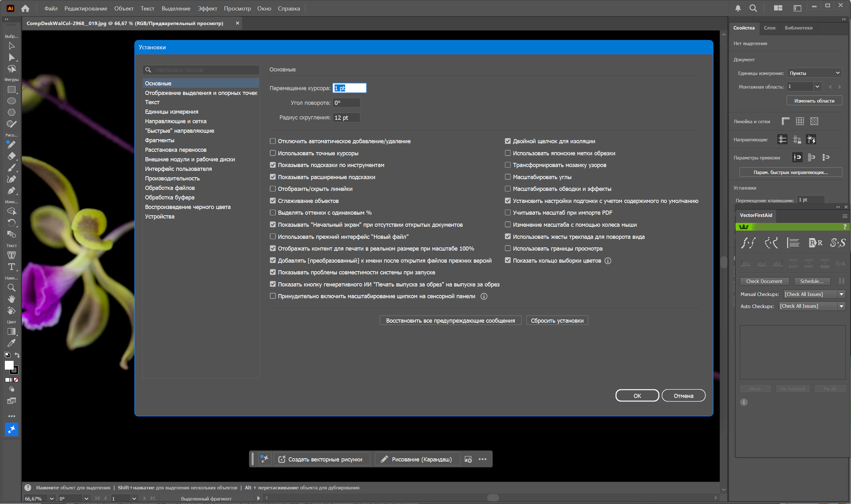Viewport: 851px width, 504px height.
Task: Click the search magnifier in top bar
Action: click(753, 8)
